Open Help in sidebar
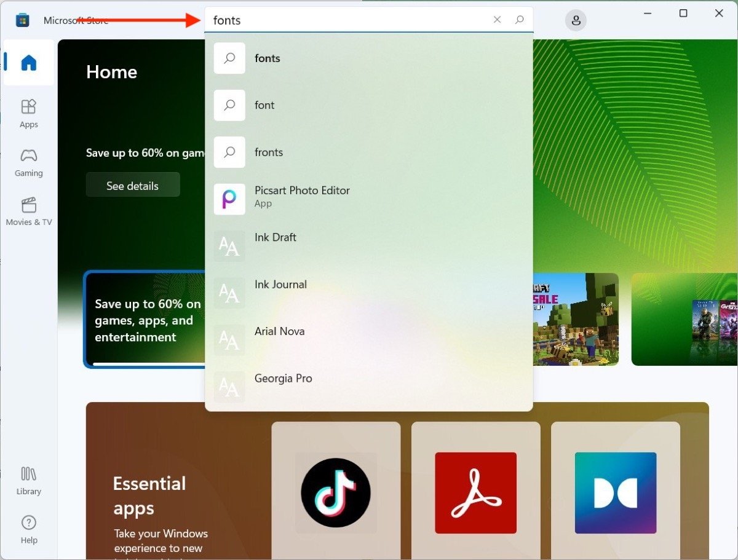 [x=28, y=530]
